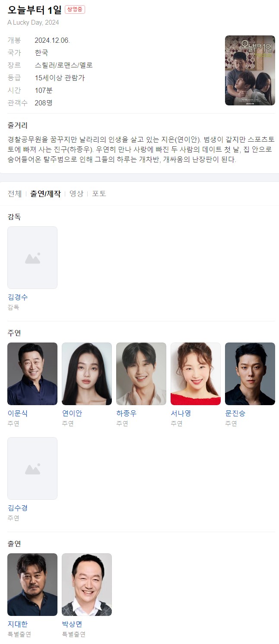This screenshot has height=644, width=279.
Task: Click the 문진승 name link
Action: 235,413
